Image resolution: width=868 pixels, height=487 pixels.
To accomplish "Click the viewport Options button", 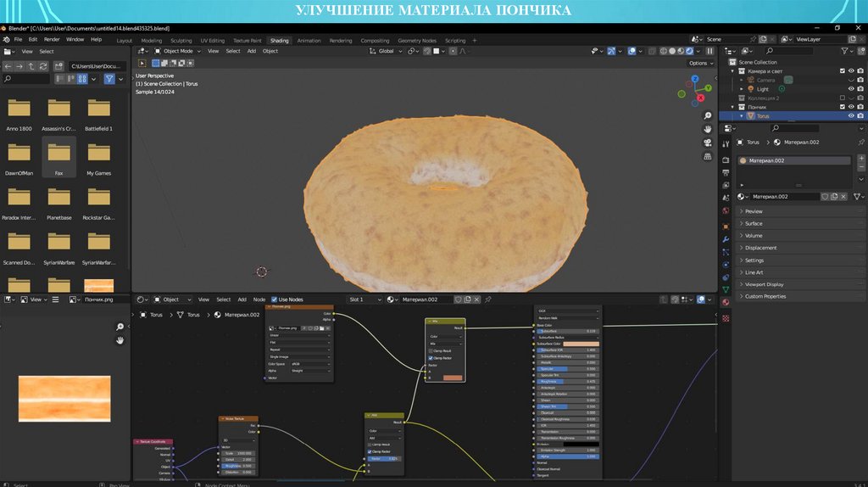I will (699, 63).
